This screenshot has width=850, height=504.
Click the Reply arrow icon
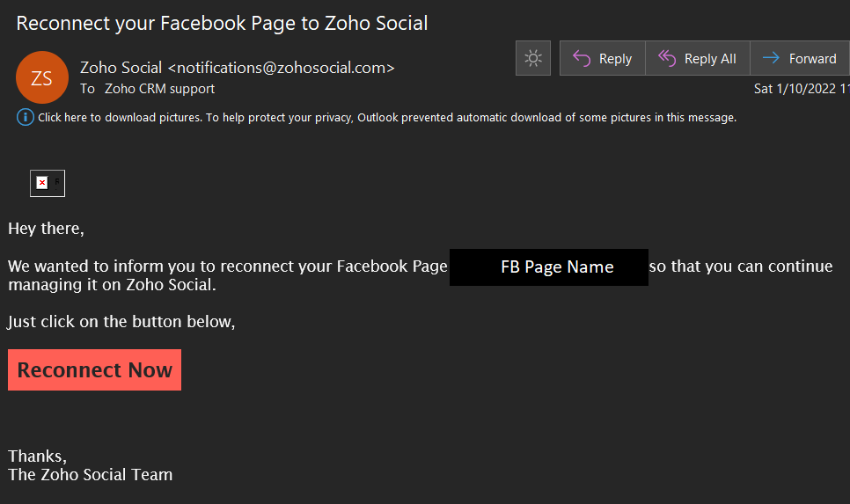pos(582,58)
